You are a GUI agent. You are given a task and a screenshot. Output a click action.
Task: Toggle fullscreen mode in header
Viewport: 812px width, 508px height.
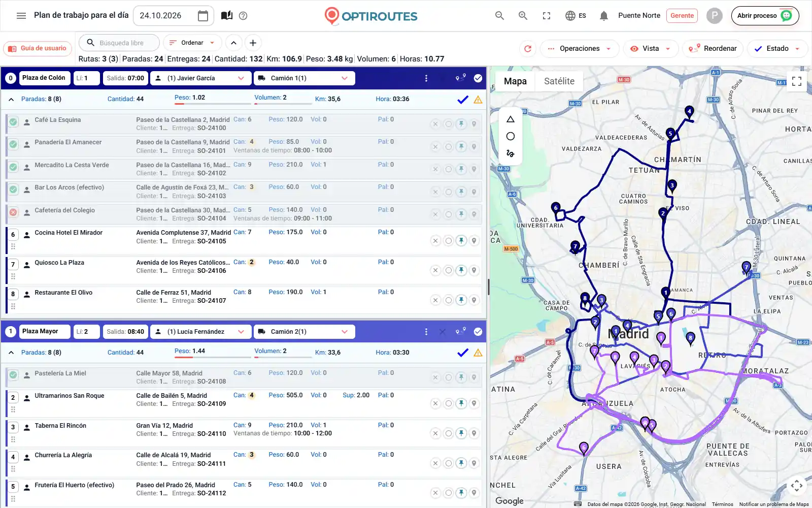(x=547, y=16)
